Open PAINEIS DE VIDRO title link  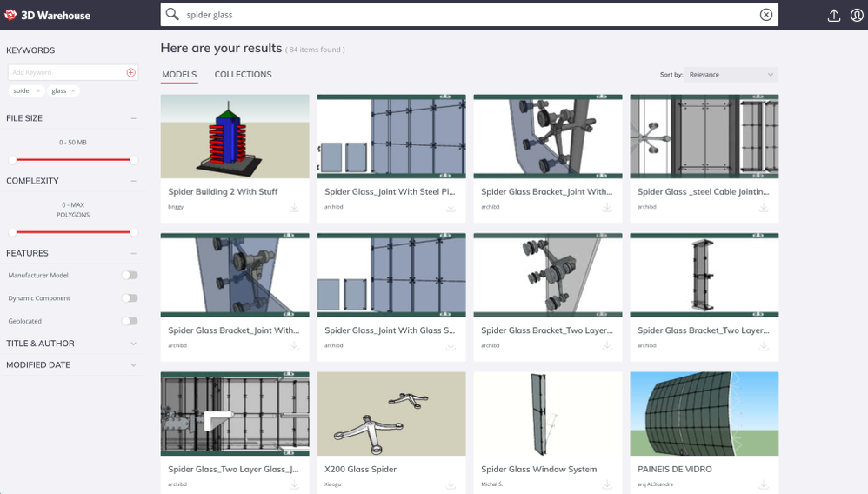(x=674, y=469)
